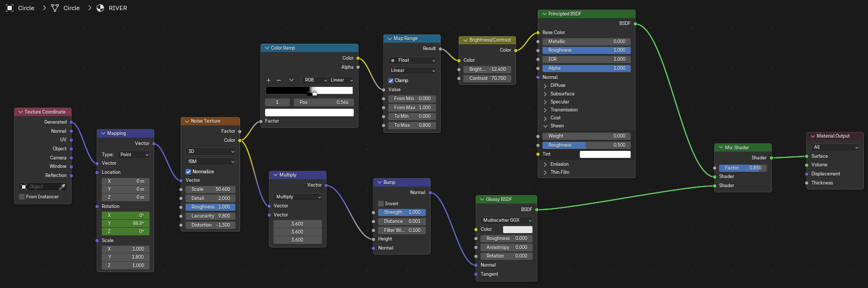Click the eyedropper in Texture Coordinate's Object field
This screenshot has width=868, height=288.
(x=62, y=187)
